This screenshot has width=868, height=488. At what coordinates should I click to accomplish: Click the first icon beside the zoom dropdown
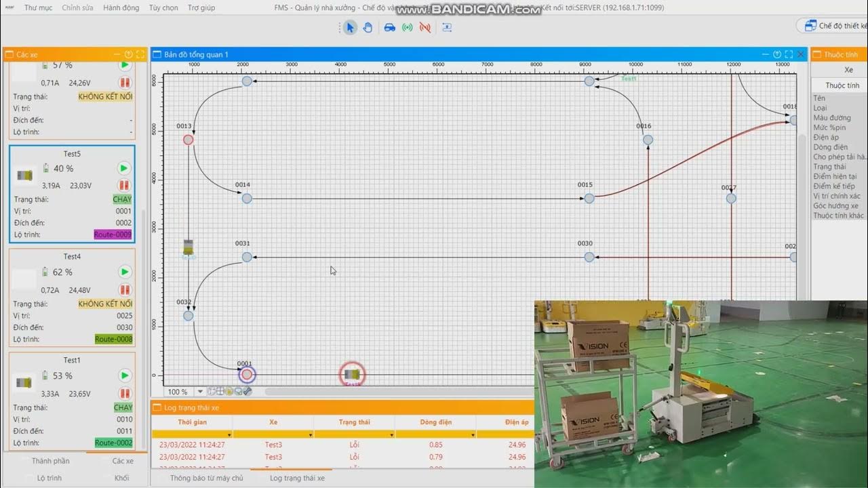(x=212, y=391)
